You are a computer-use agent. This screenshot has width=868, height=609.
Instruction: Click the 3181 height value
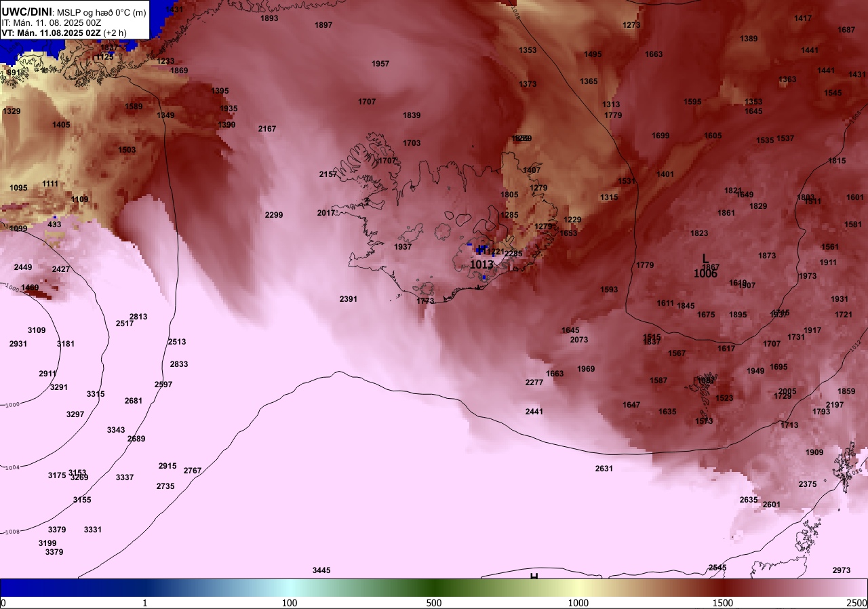point(66,344)
